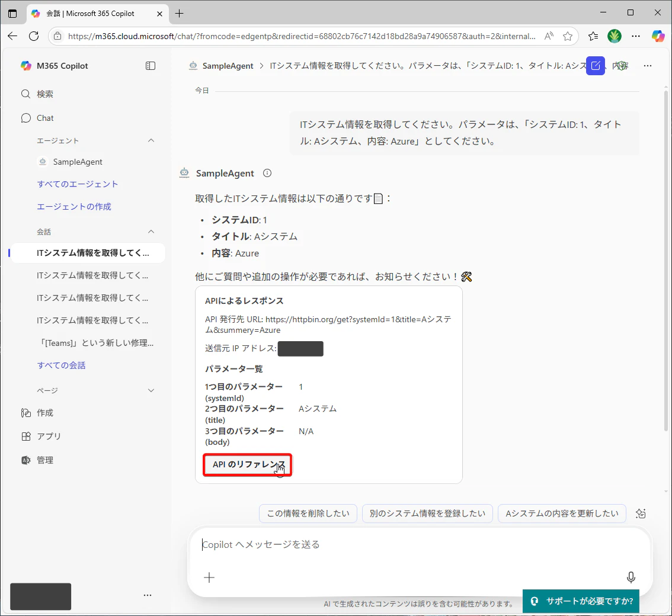Open the highlighted ITシステム情報 conversation

pyautogui.click(x=88, y=253)
